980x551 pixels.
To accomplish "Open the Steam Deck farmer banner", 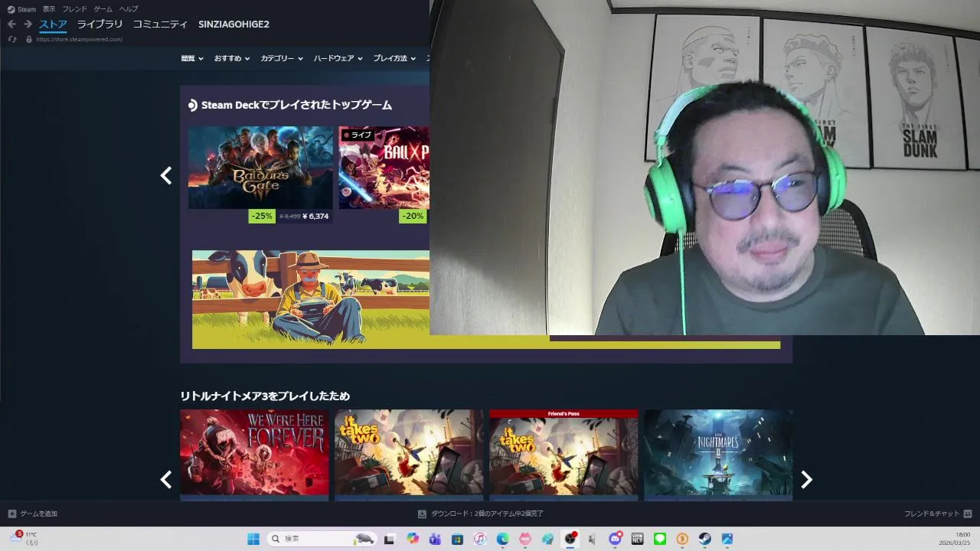I will coord(311,299).
